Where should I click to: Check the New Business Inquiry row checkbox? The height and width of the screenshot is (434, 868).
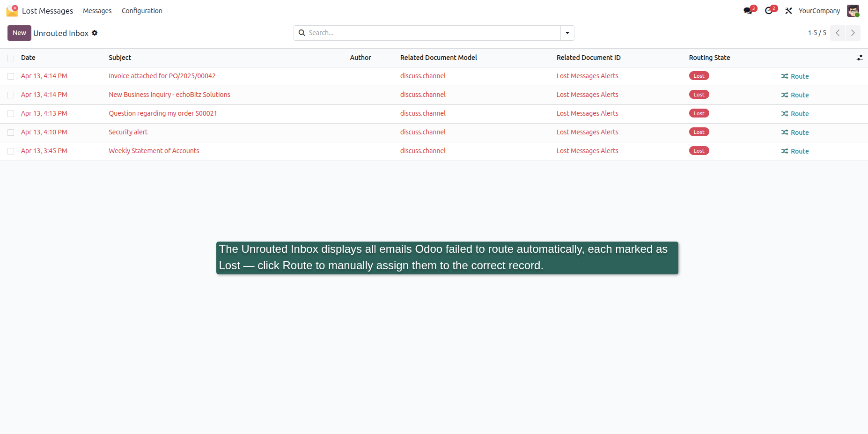[x=11, y=95]
